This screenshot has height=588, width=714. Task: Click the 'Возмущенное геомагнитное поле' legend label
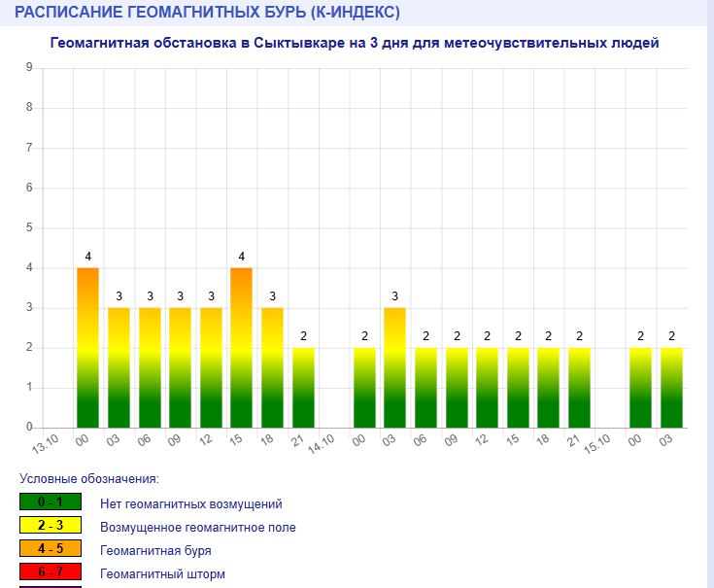[197, 528]
